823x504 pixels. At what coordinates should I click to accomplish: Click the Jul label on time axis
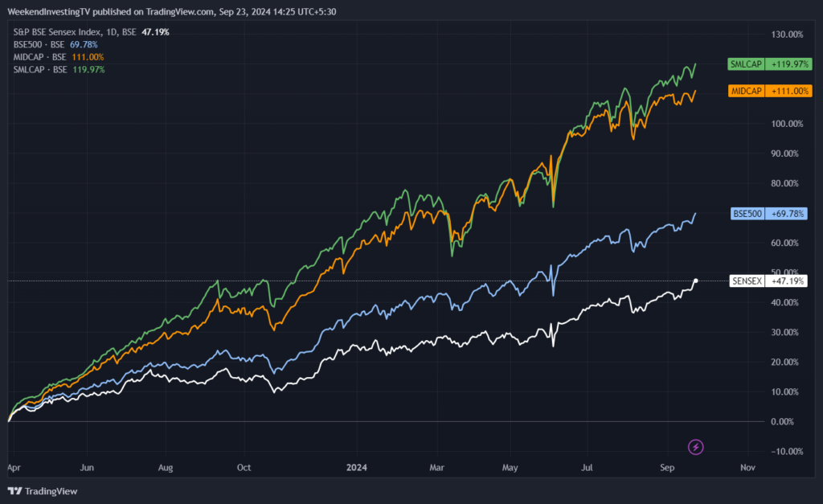click(587, 467)
